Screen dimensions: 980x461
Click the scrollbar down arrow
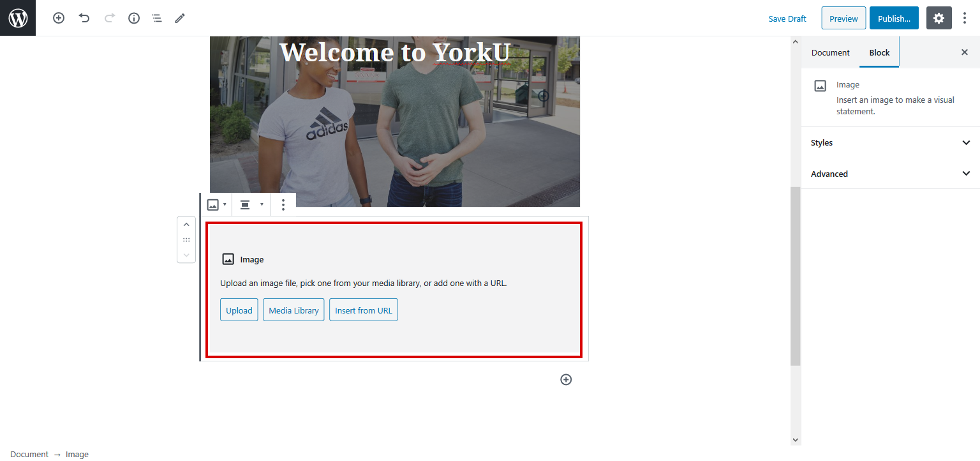click(795, 440)
